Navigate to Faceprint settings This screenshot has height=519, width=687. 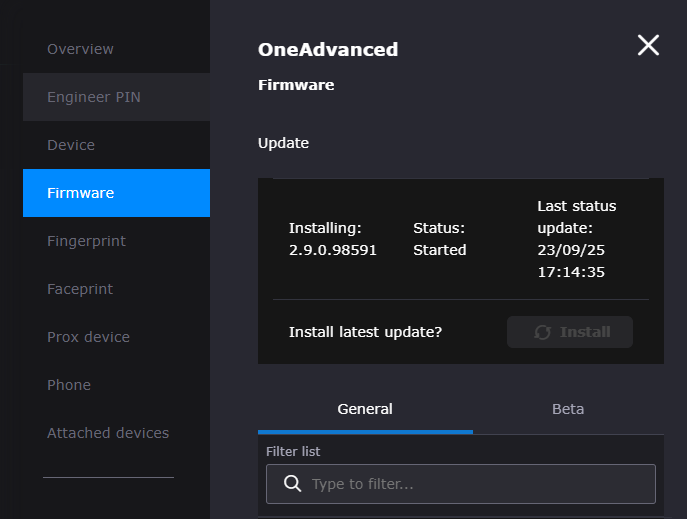[80, 289]
